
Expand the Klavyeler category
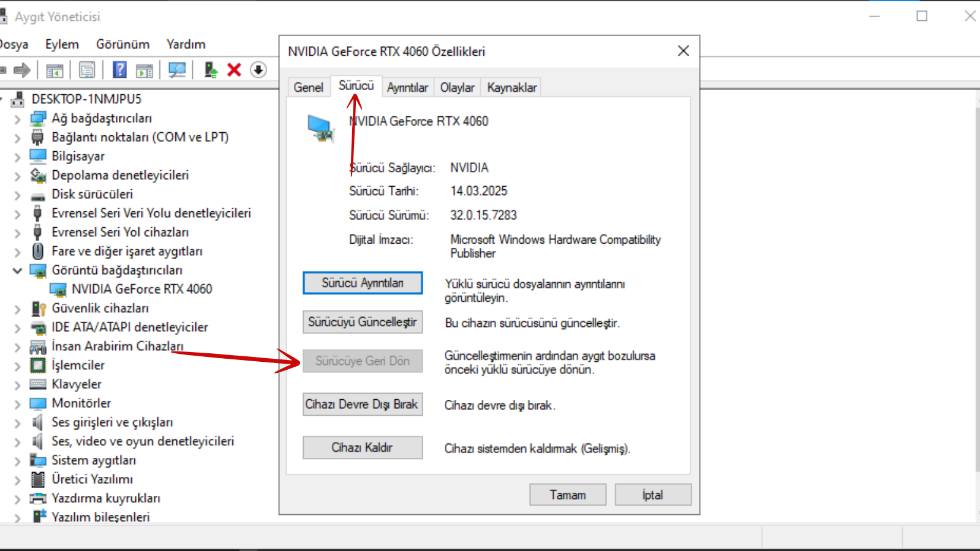[17, 385]
